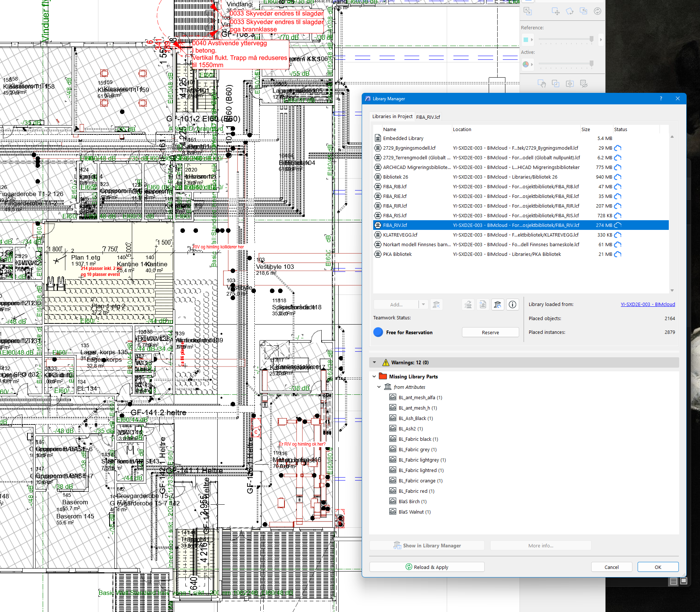Click the Reference intensity slider
The height and width of the screenshot is (612, 700).
(566, 39)
